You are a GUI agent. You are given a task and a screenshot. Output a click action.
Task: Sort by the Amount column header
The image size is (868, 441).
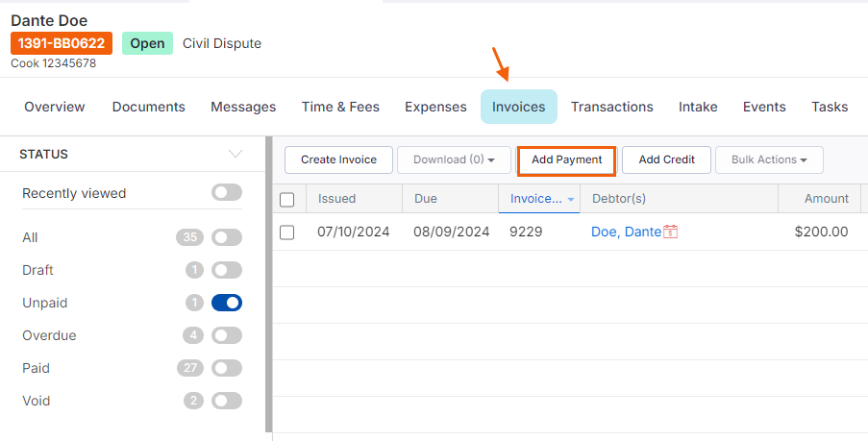click(x=826, y=199)
